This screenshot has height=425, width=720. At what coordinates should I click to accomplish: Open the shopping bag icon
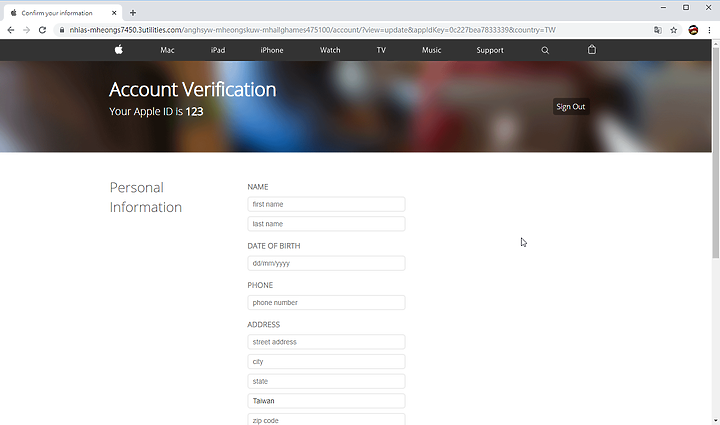592,50
